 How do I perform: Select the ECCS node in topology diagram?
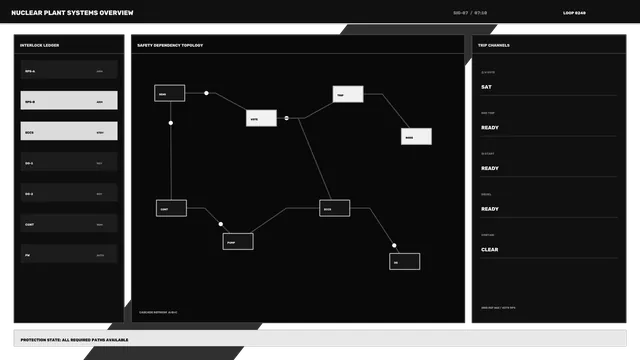coord(334,208)
